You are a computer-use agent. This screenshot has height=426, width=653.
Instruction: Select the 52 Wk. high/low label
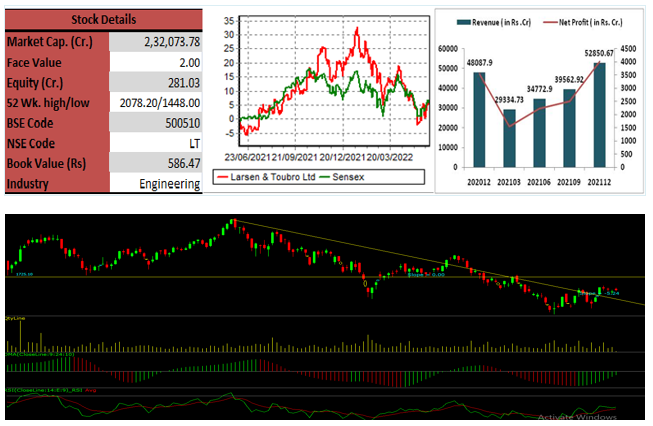48,103
